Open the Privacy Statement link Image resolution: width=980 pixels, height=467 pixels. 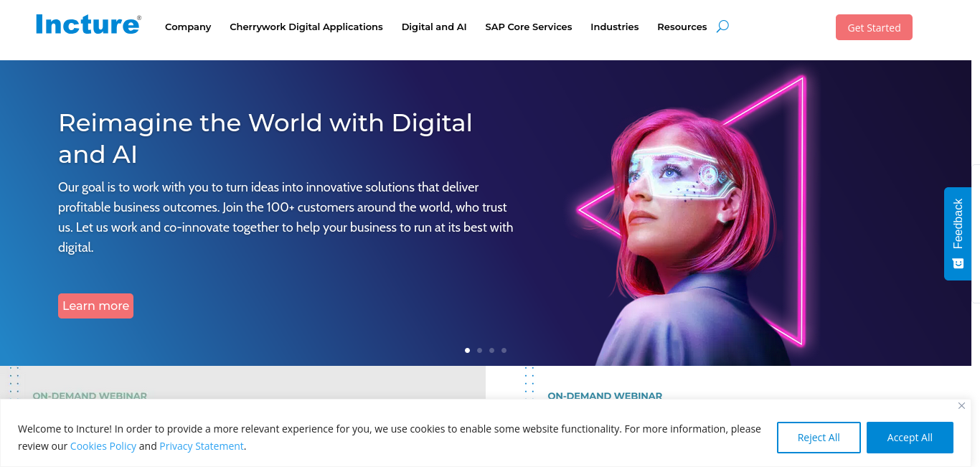click(202, 446)
